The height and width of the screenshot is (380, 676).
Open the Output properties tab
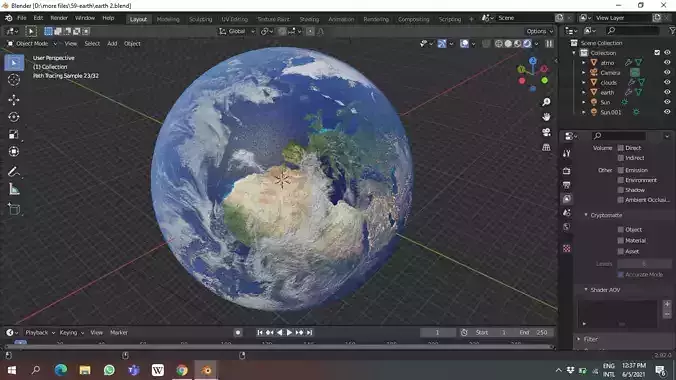(x=566, y=185)
